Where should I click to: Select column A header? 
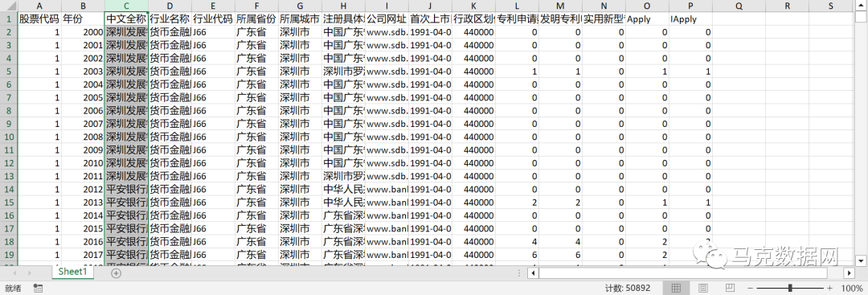[x=39, y=6]
